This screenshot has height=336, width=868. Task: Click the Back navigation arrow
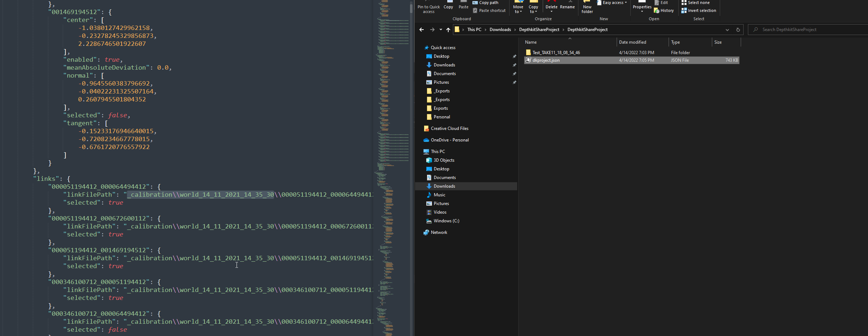point(422,30)
